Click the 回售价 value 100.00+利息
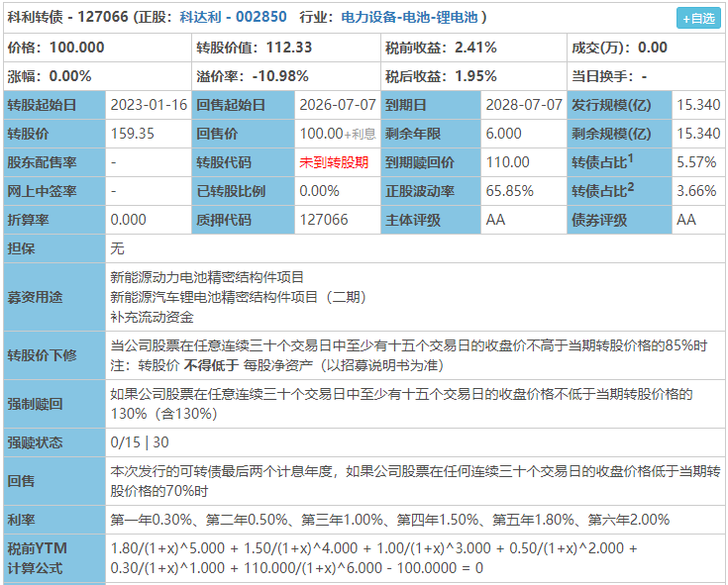Viewport: 728px width, 585px height. 338,134
